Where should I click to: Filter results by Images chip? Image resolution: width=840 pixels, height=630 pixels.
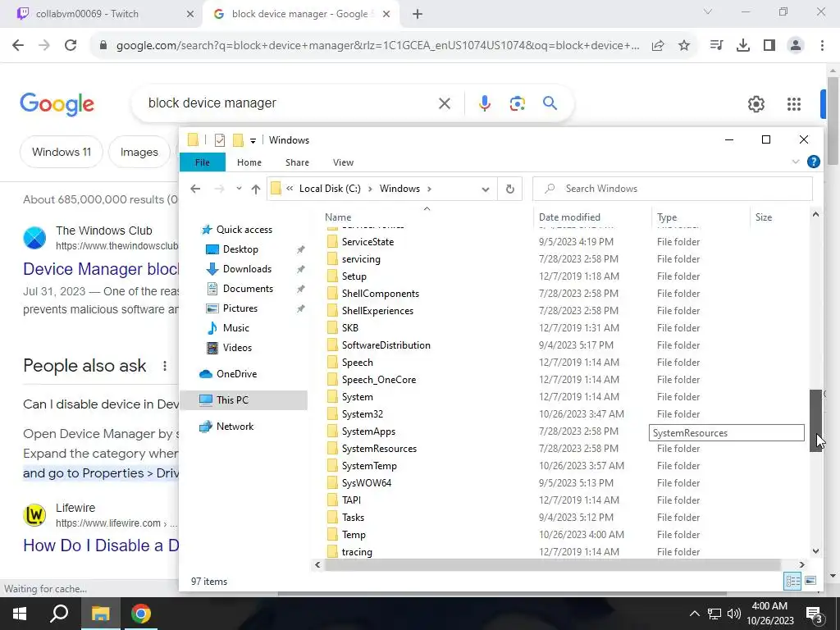(x=139, y=152)
